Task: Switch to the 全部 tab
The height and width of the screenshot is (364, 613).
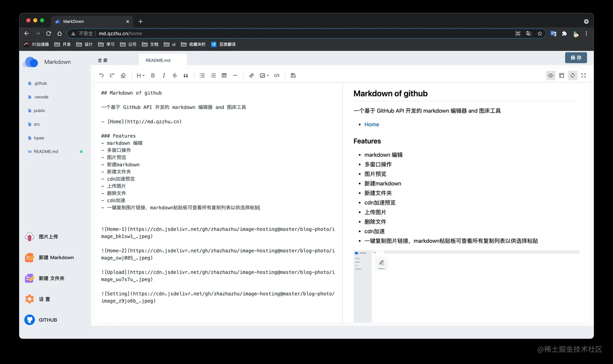Action: [103, 60]
